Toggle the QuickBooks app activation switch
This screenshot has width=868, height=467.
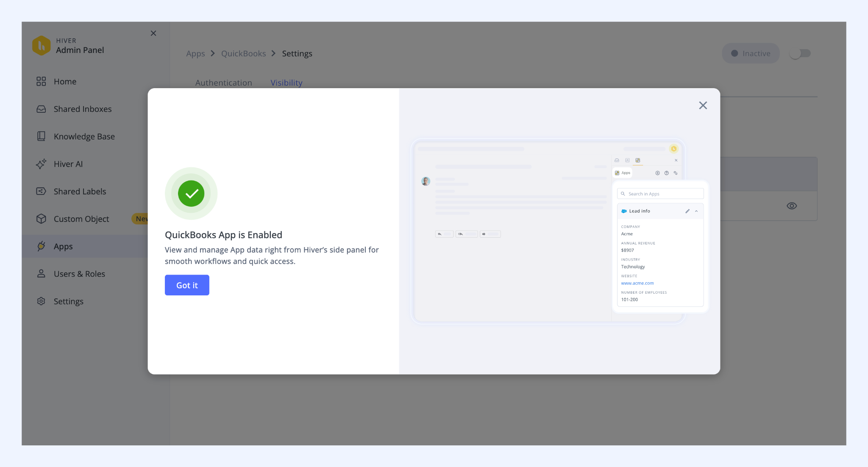click(x=800, y=53)
